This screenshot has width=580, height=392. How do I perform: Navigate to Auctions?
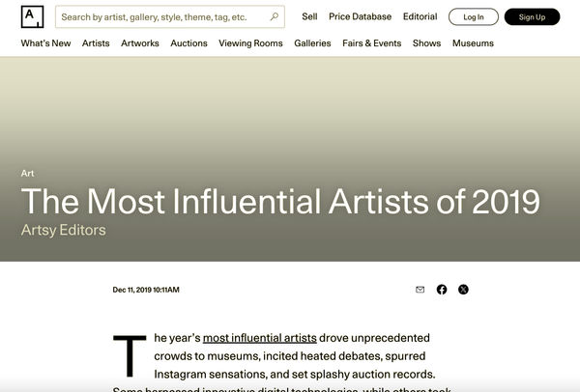[x=188, y=43]
